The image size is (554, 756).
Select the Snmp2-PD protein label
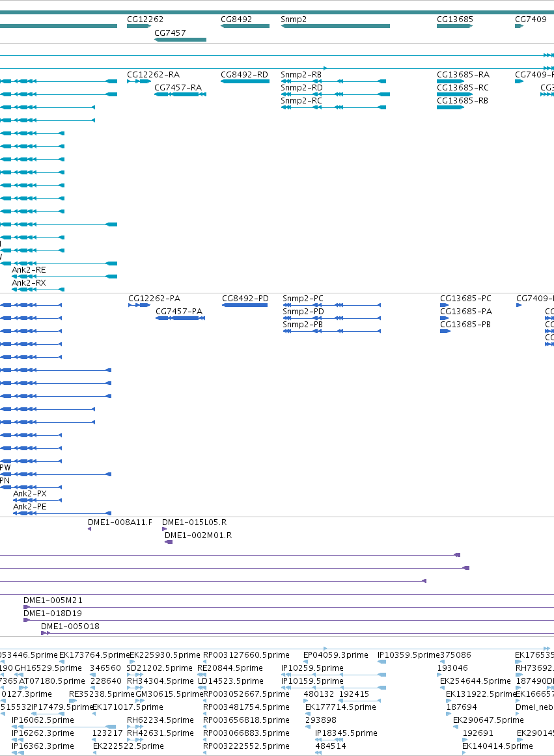point(303,312)
